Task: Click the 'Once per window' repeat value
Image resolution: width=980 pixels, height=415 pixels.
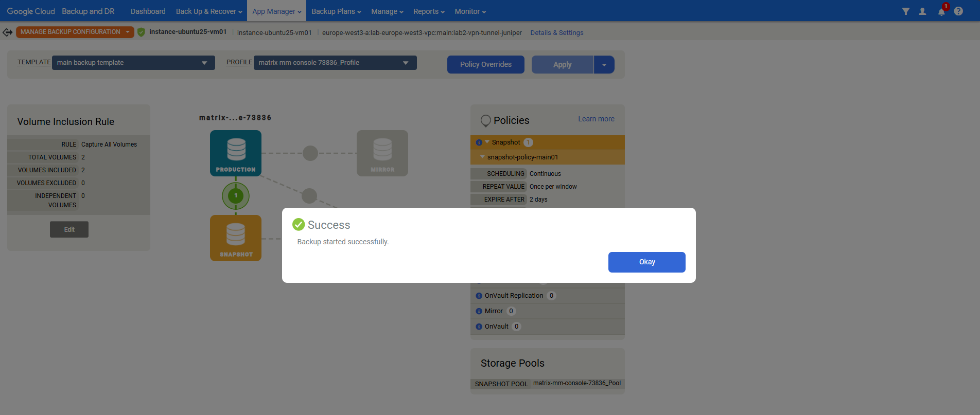Action: (x=553, y=187)
